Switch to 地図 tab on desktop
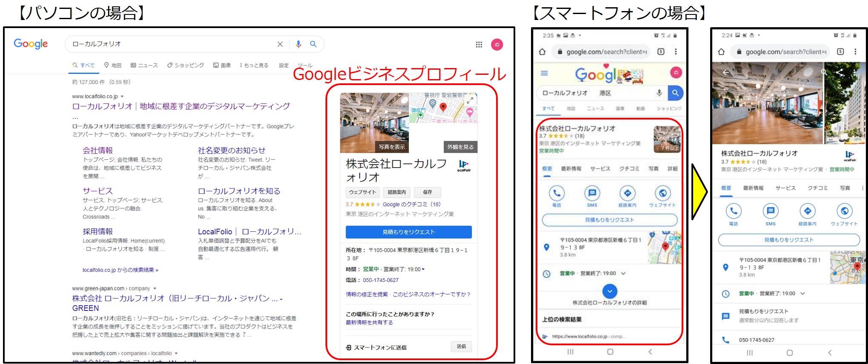This screenshot has height=364, width=868. (x=113, y=65)
